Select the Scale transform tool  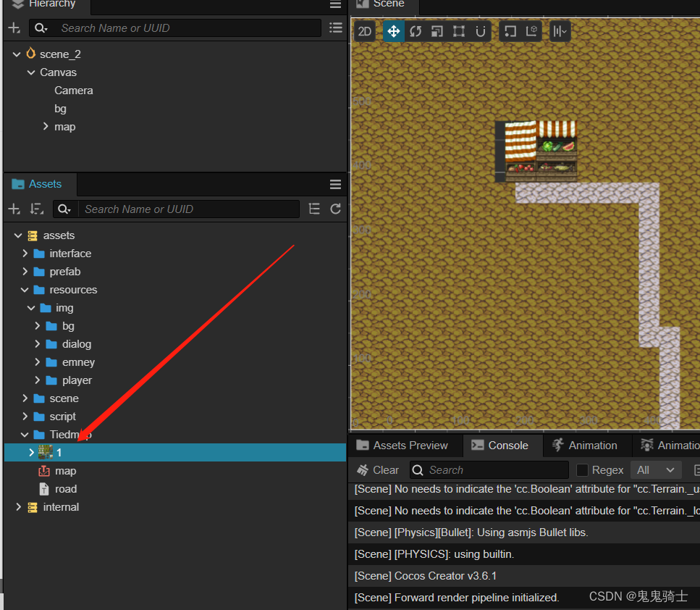[x=437, y=31]
